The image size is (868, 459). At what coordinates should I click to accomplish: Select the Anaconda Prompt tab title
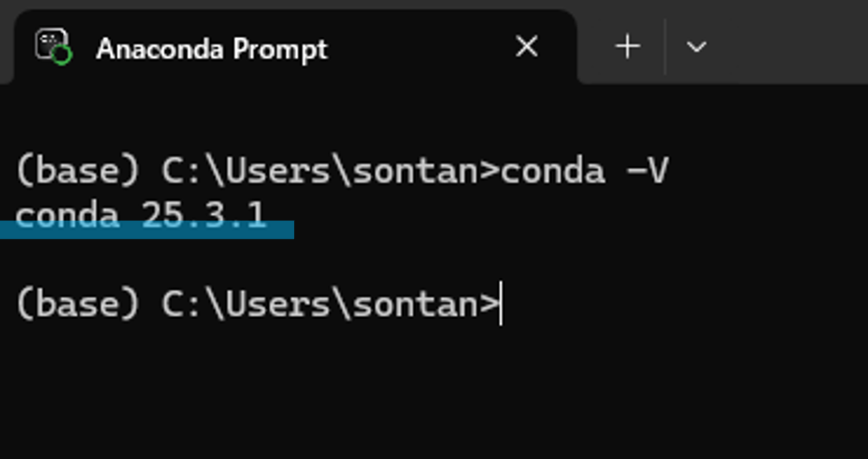point(212,48)
